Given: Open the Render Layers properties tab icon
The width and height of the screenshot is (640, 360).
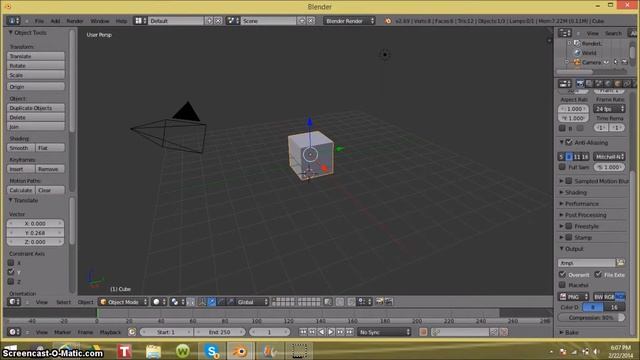Looking at the screenshot, I should 589,84.
